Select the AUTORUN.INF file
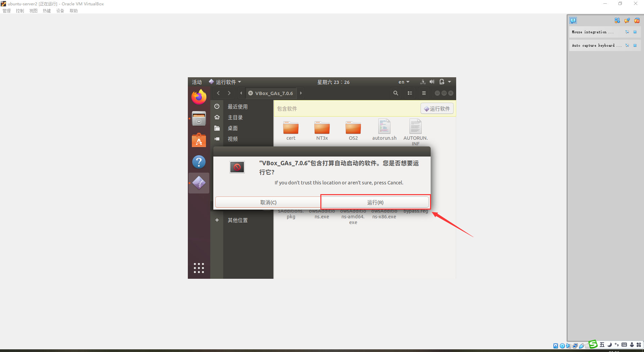 coord(416,132)
